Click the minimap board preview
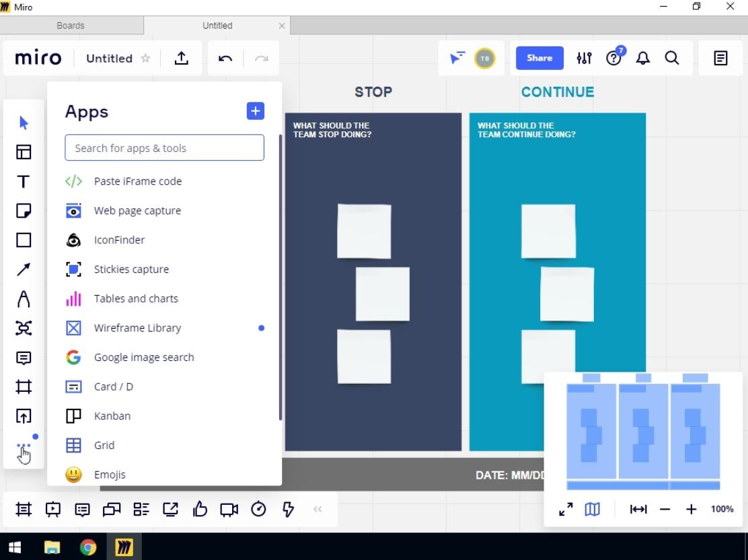This screenshot has height=560, width=748. point(643,432)
